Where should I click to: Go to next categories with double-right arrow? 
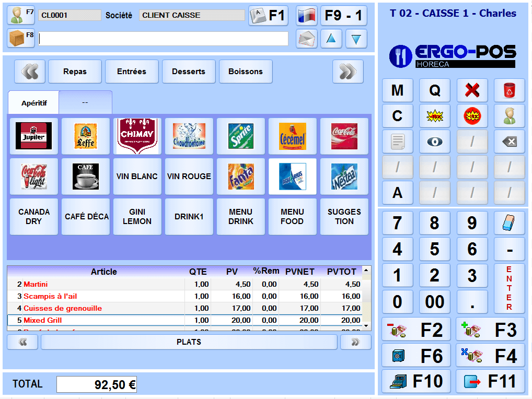pos(348,72)
